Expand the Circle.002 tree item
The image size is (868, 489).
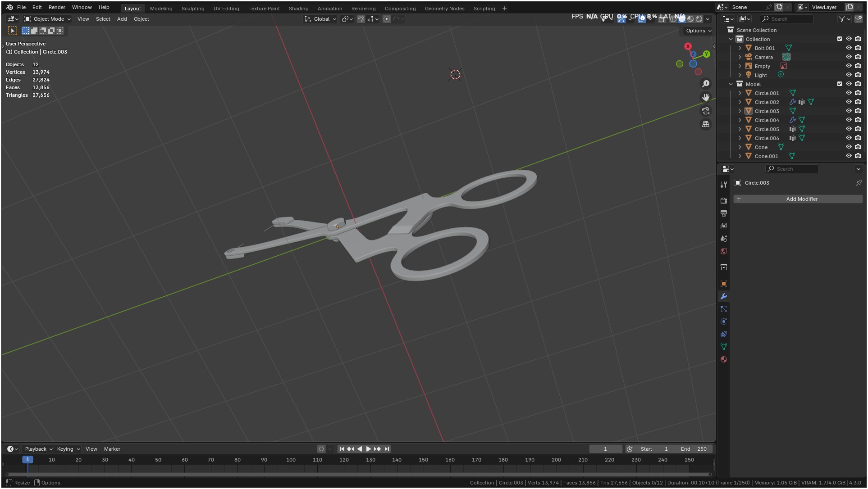pyautogui.click(x=740, y=102)
